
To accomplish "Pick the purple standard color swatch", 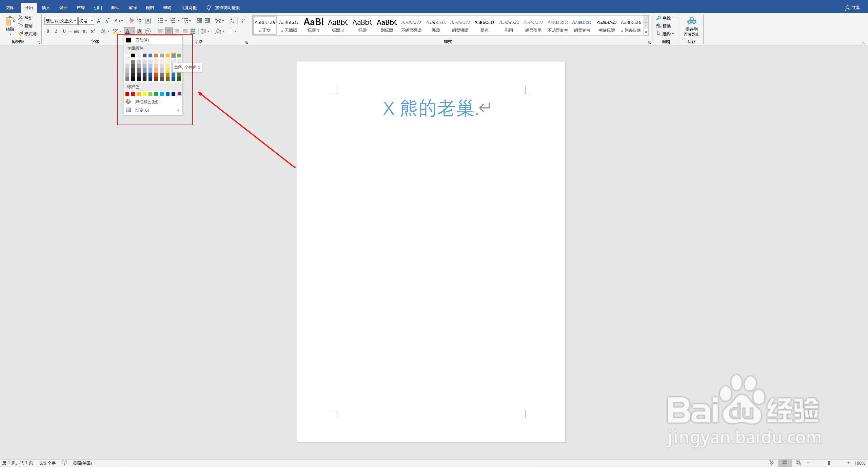I will click(x=179, y=94).
